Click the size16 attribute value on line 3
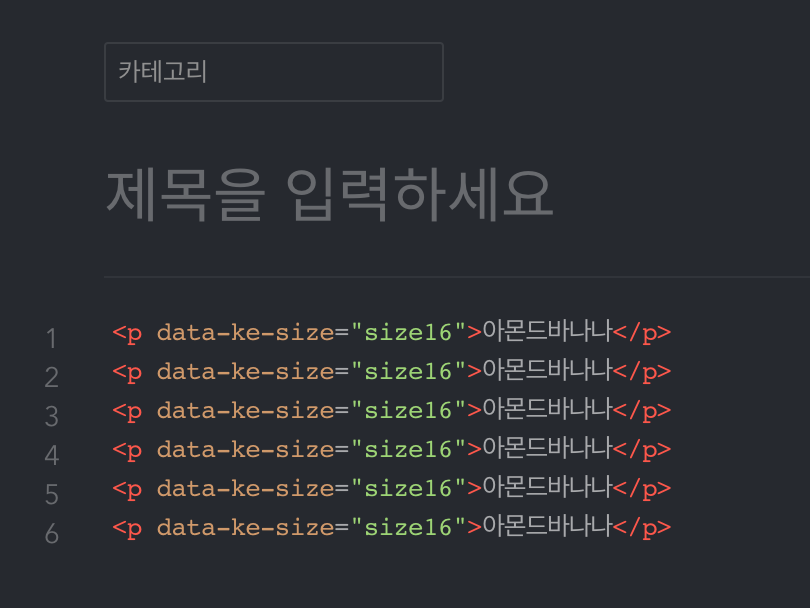 point(411,409)
